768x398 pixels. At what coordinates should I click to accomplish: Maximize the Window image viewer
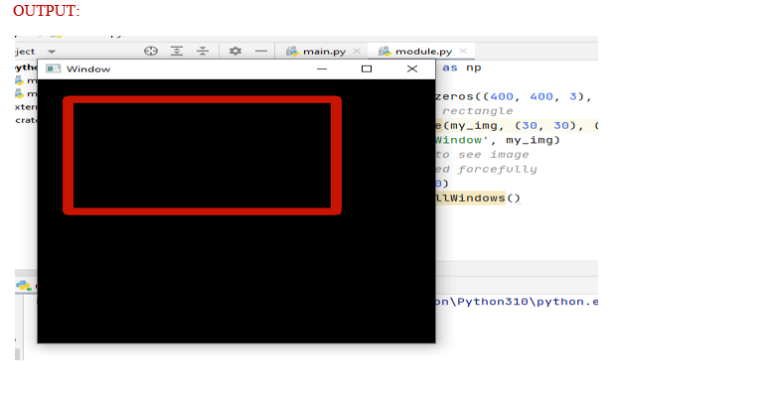[366, 69]
